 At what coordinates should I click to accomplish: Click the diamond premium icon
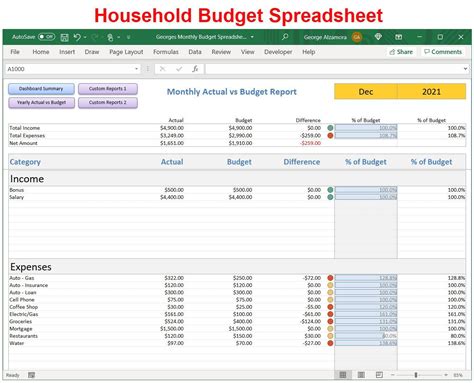[x=378, y=37]
